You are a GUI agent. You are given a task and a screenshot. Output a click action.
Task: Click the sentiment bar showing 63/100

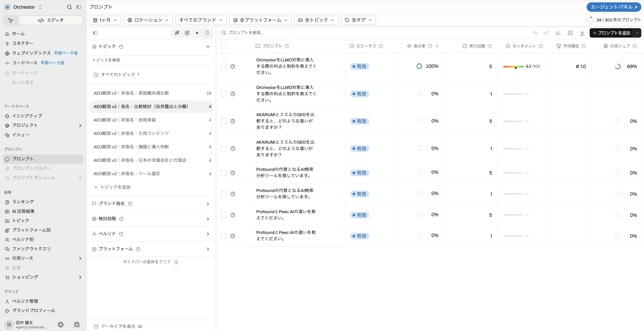pos(514,66)
